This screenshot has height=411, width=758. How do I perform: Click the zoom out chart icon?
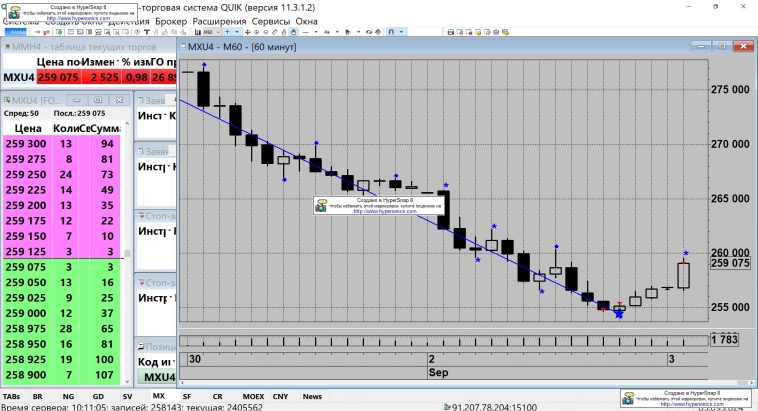[266, 32]
